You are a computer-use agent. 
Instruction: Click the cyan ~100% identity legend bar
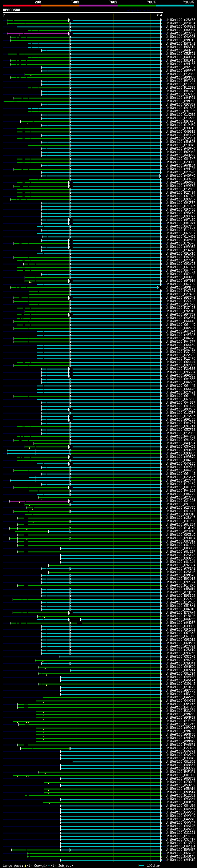click(175, 6)
